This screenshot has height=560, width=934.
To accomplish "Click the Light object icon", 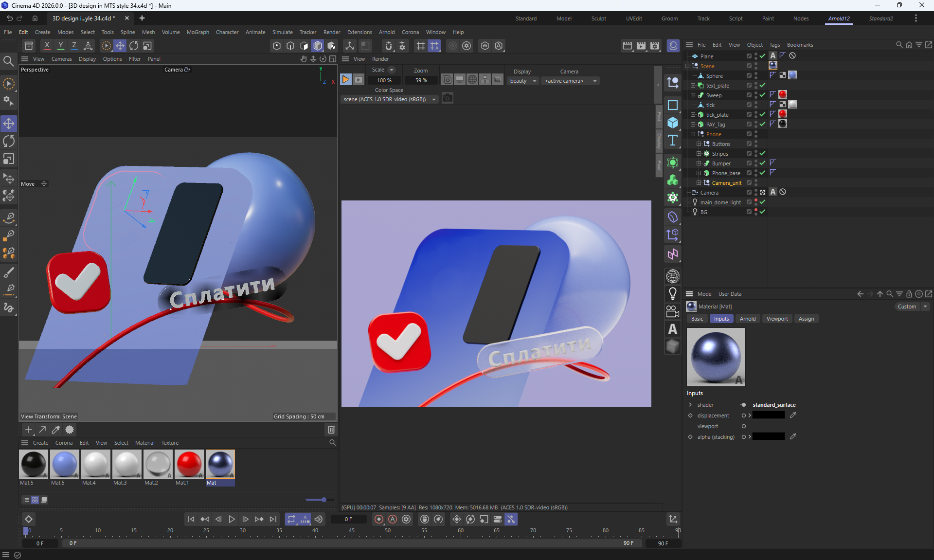I will pos(673,293).
